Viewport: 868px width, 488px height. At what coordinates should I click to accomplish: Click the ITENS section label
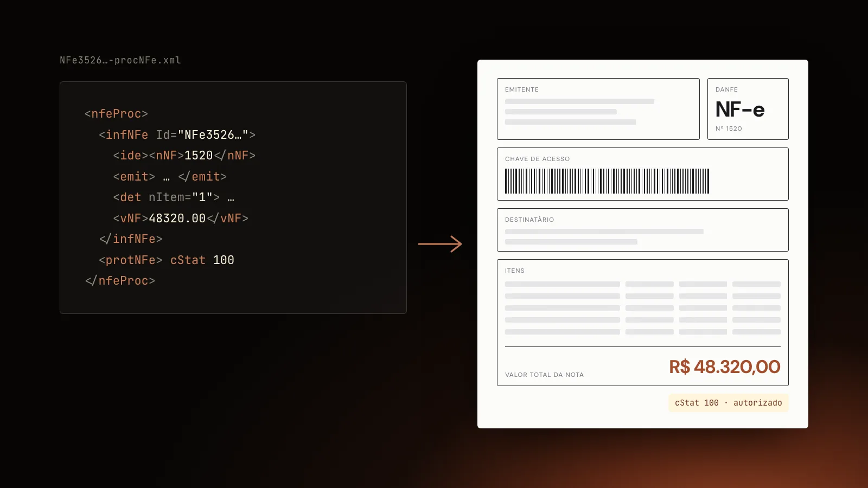click(x=515, y=271)
